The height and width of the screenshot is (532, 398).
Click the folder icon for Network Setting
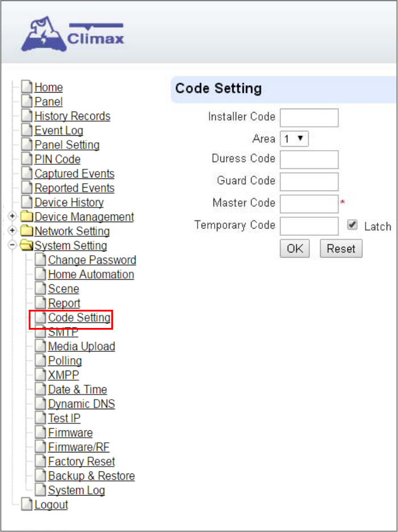tap(27, 231)
